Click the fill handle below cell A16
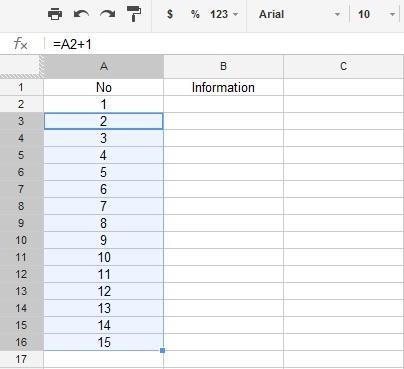Screen dimensions: 404x369 [163, 350]
